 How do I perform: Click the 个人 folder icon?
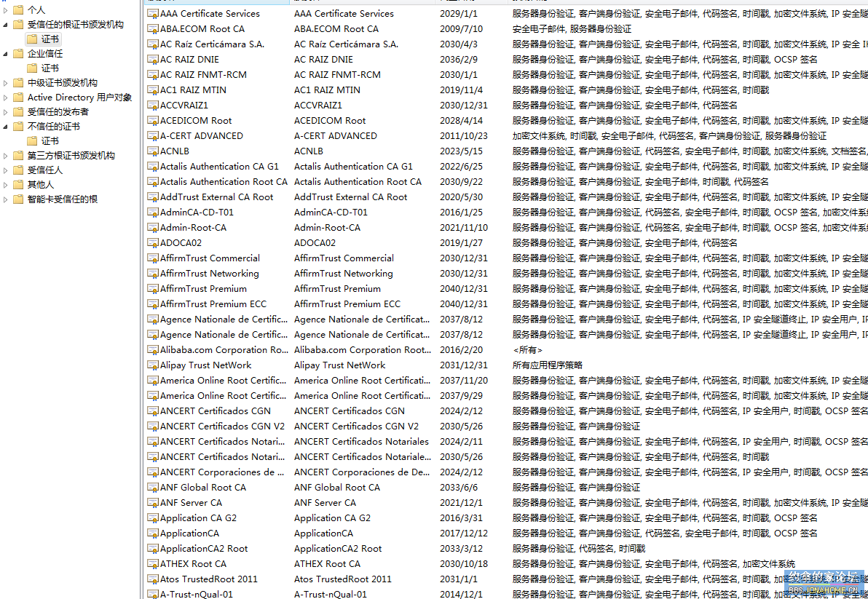pos(18,10)
